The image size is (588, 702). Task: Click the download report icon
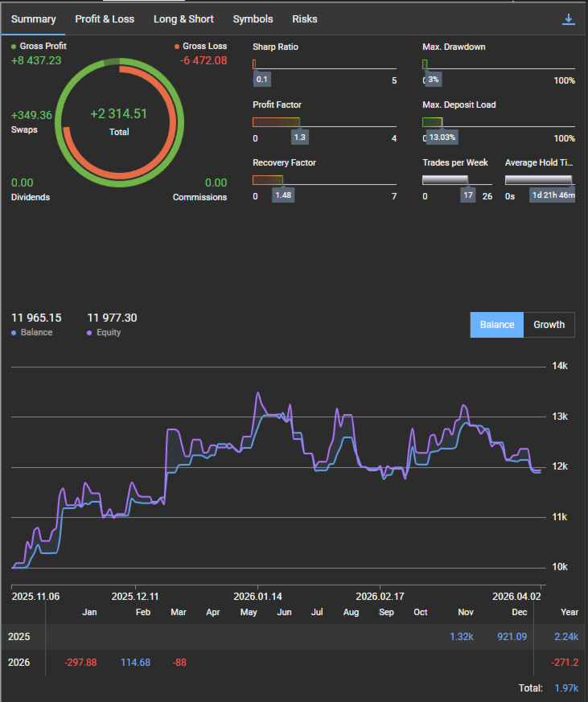(569, 19)
